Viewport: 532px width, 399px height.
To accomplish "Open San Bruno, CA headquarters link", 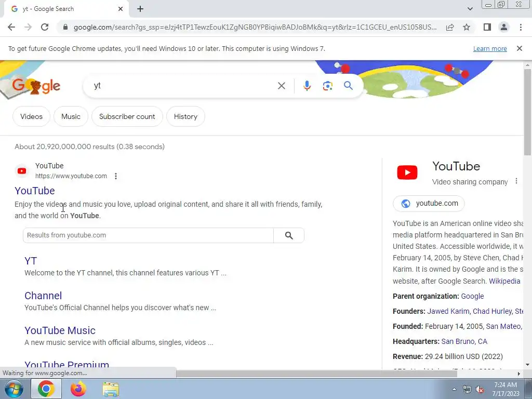I will 464,341.
